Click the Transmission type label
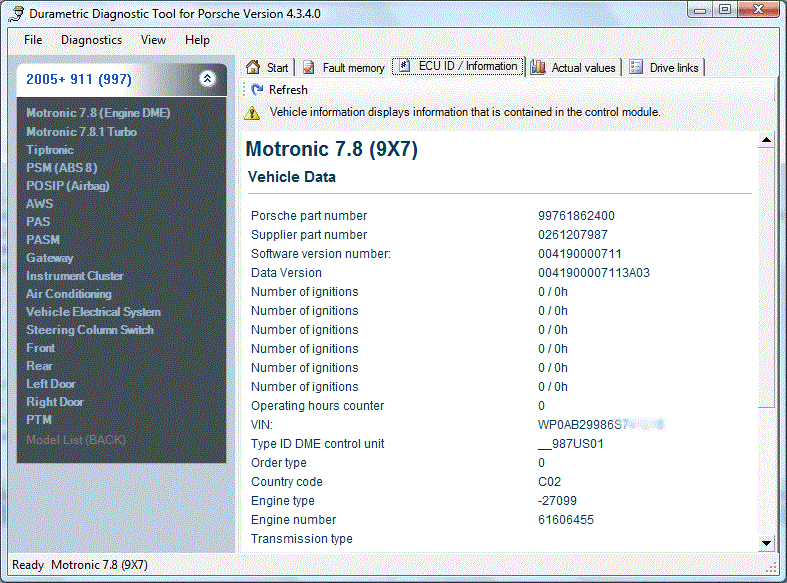The width and height of the screenshot is (787, 583). [x=302, y=539]
